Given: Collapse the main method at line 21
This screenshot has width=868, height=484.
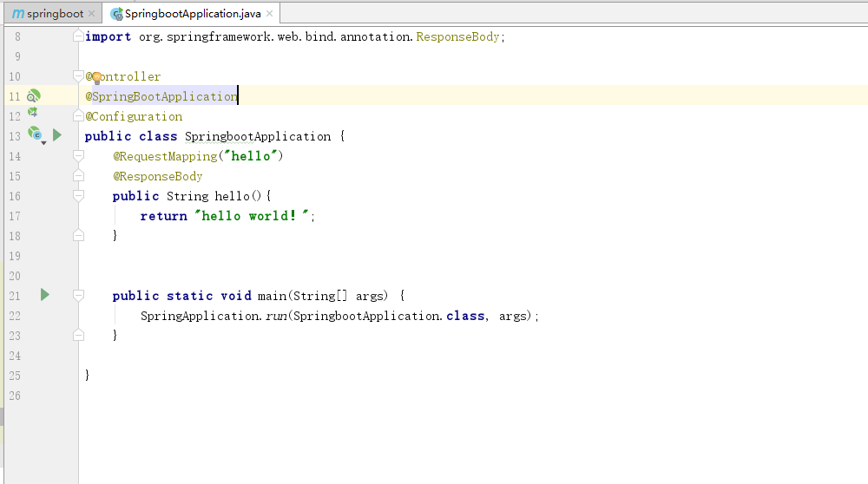Looking at the screenshot, I should tap(78, 296).
